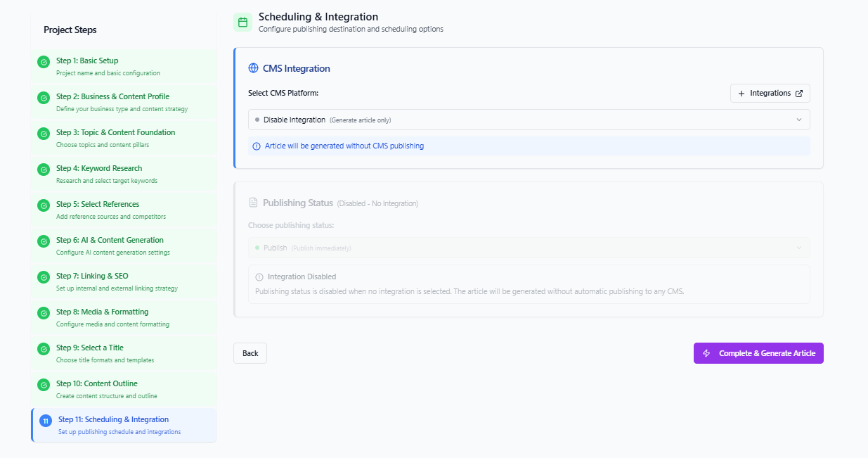The image size is (868, 458).
Task: Open the Select CMS Platform dropdown
Action: (x=529, y=120)
